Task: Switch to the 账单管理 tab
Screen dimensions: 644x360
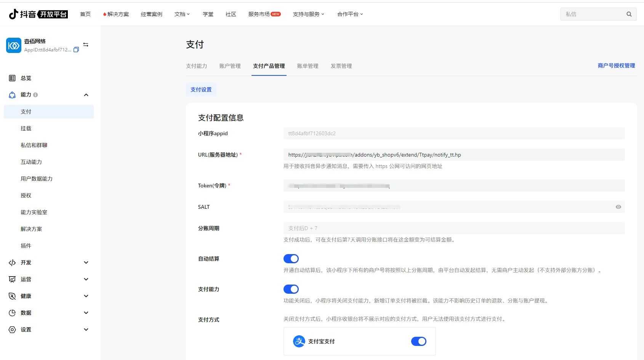Action: coord(308,66)
